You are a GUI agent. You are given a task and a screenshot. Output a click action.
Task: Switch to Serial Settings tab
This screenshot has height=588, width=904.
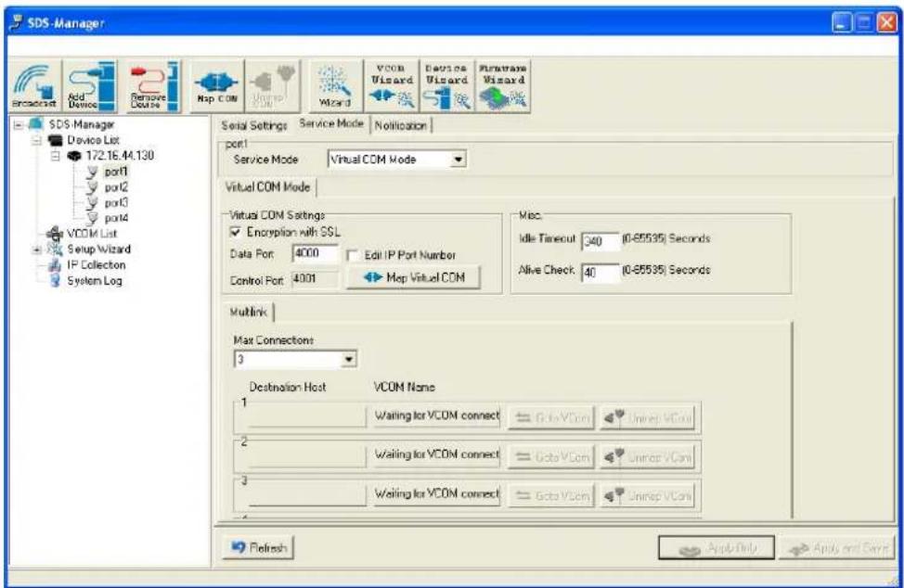pyautogui.click(x=254, y=125)
